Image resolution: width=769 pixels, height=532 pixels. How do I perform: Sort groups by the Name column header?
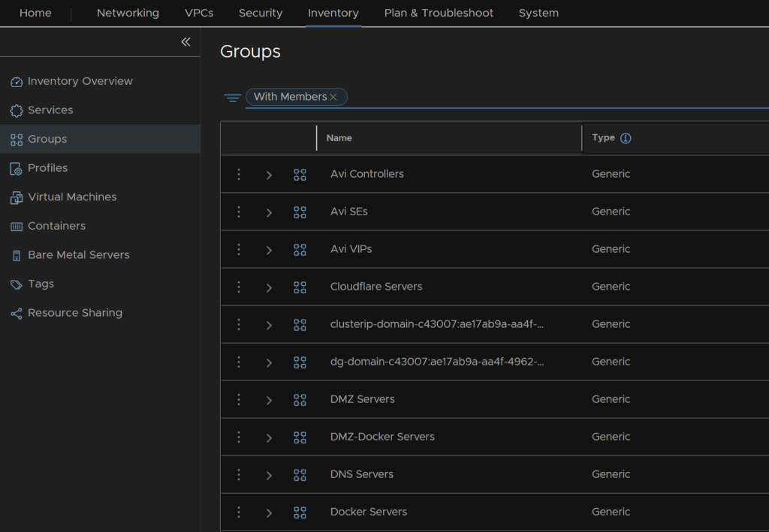point(339,138)
